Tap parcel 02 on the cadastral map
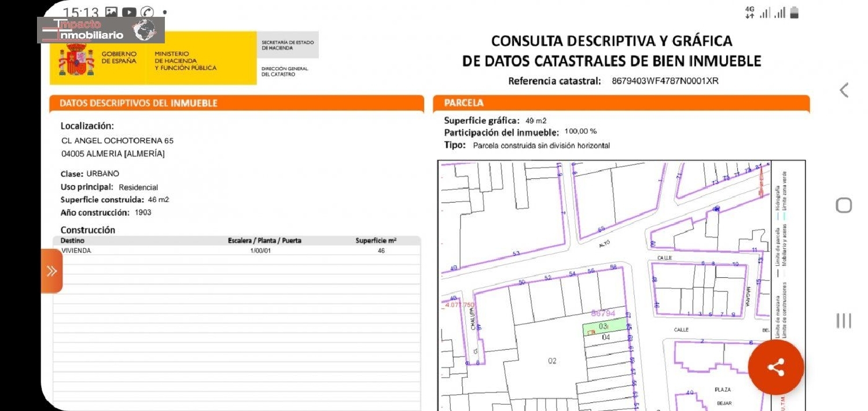Image resolution: width=868 pixels, height=411 pixels. pos(552,361)
